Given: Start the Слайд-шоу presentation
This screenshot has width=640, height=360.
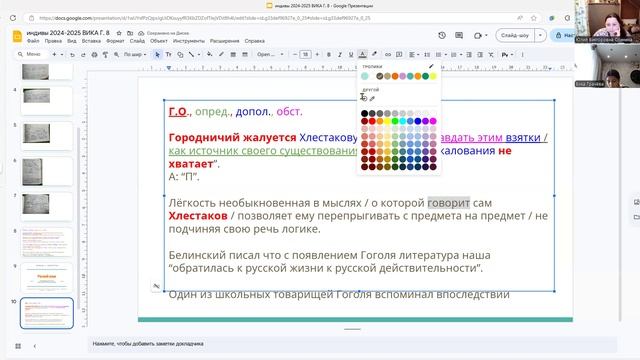Looking at the screenshot, I should pos(515,36).
